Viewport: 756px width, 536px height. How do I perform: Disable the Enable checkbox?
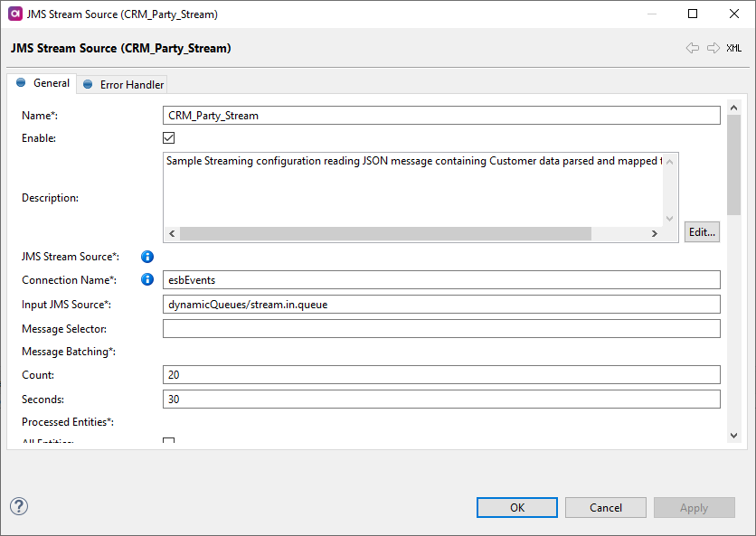(x=168, y=137)
